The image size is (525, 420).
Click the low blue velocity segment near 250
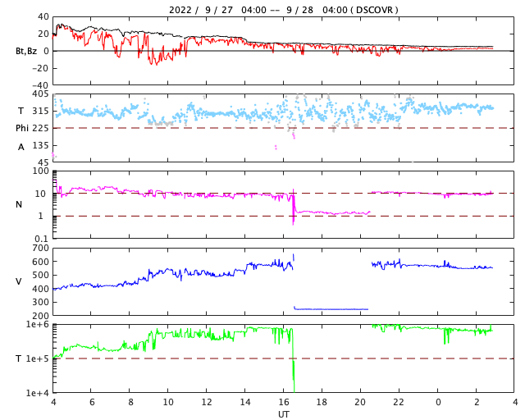tap(328, 309)
